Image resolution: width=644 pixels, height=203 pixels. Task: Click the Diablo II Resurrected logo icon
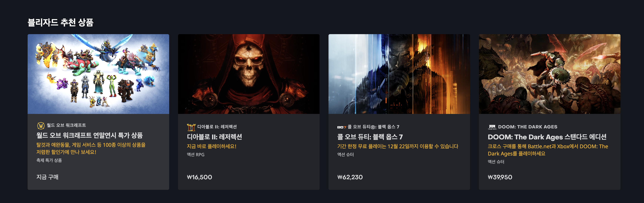tap(191, 127)
